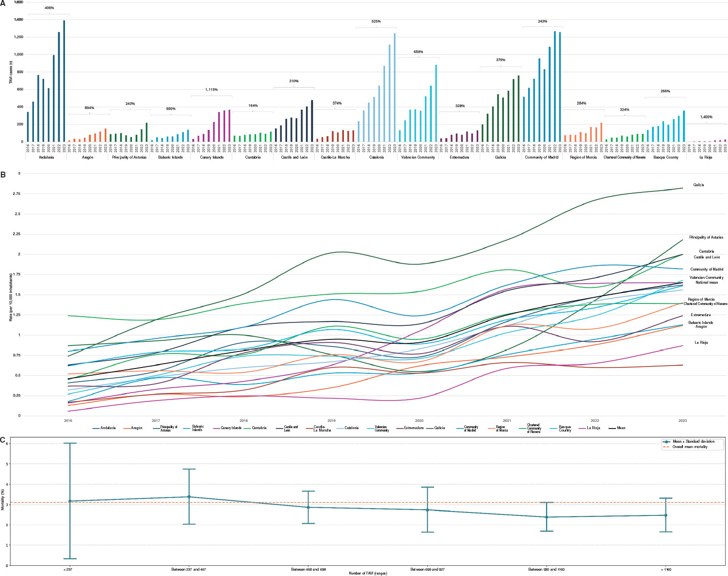
Task: Click the data point for 'Between 468 and 698'
Action: tap(308, 507)
